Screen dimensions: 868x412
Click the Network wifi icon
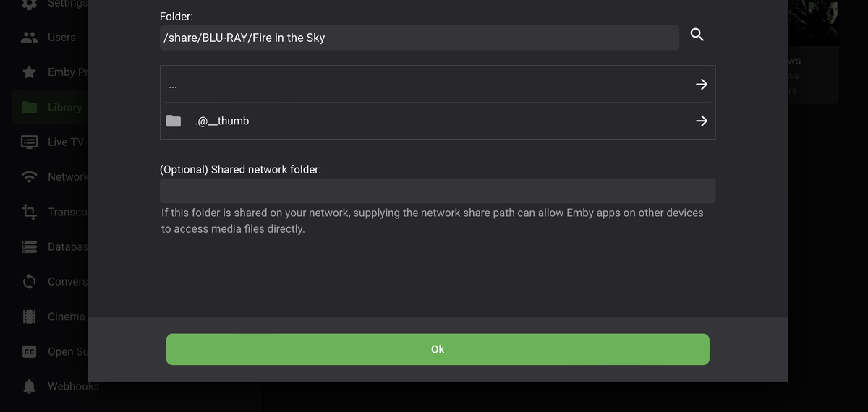tap(30, 177)
